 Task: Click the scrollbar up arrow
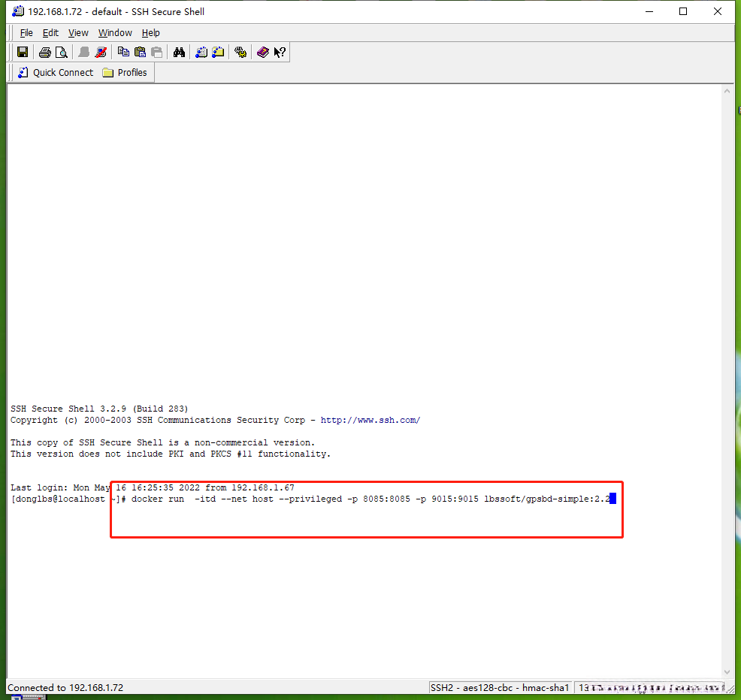[727, 91]
